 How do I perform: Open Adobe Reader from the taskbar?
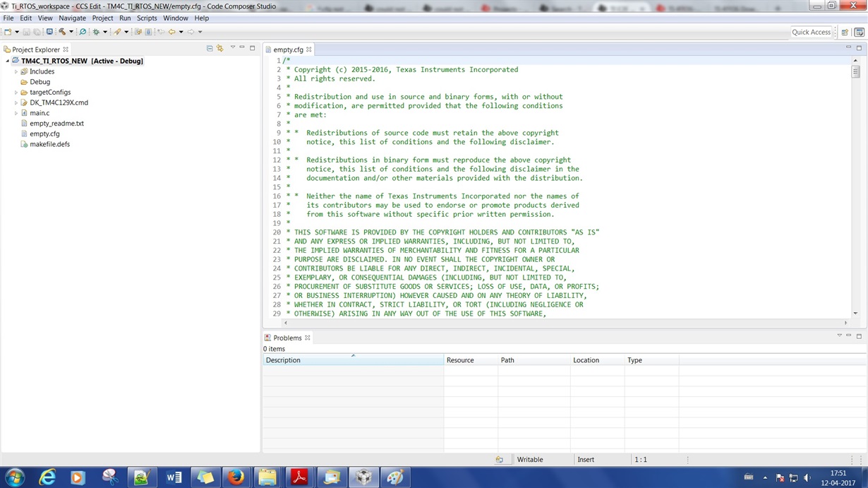(x=300, y=477)
